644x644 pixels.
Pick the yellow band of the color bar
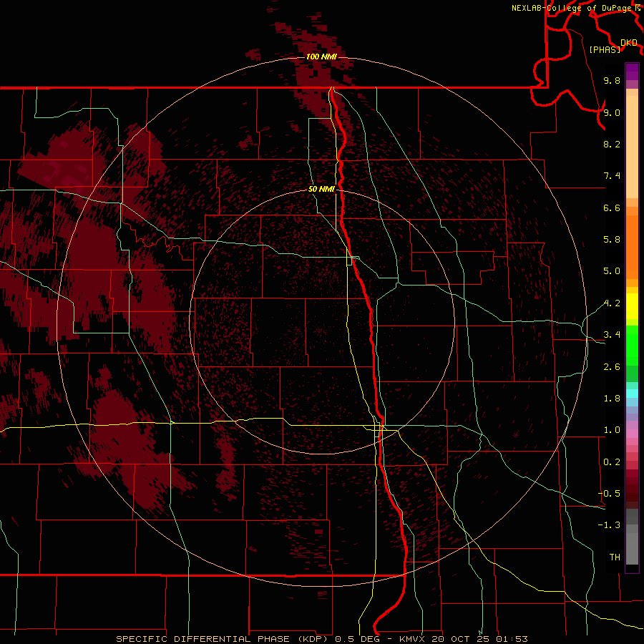pyautogui.click(x=632, y=306)
